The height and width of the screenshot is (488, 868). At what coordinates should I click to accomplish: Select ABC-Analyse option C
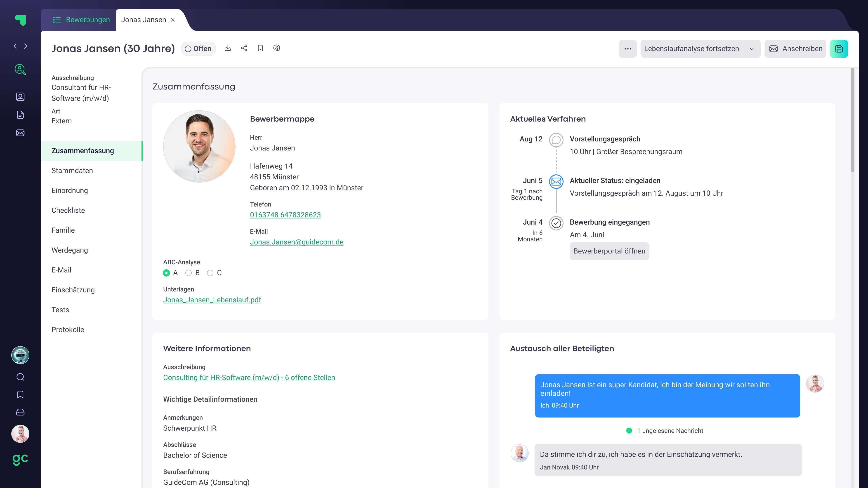click(x=210, y=273)
